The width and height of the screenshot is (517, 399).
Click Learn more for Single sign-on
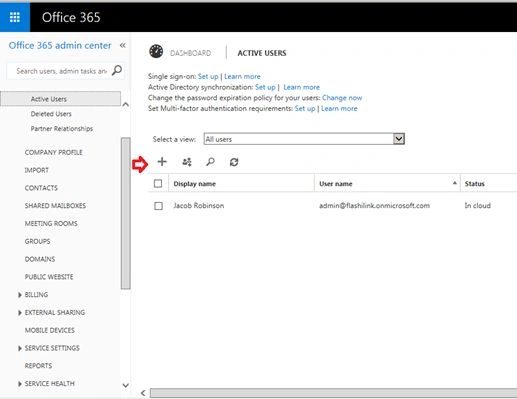pos(242,76)
